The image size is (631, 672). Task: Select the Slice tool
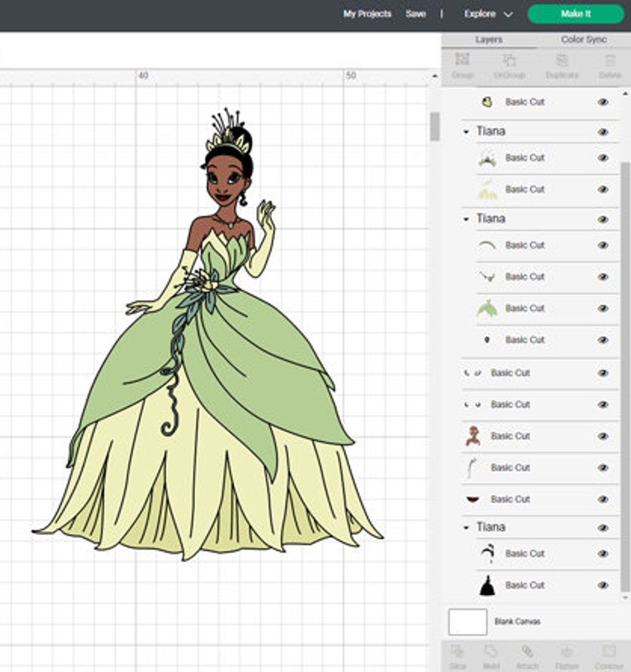pos(456,653)
